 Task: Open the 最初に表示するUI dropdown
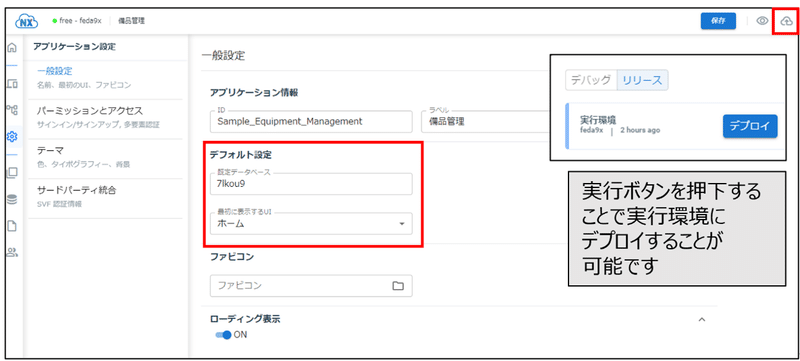pyautogui.click(x=311, y=224)
